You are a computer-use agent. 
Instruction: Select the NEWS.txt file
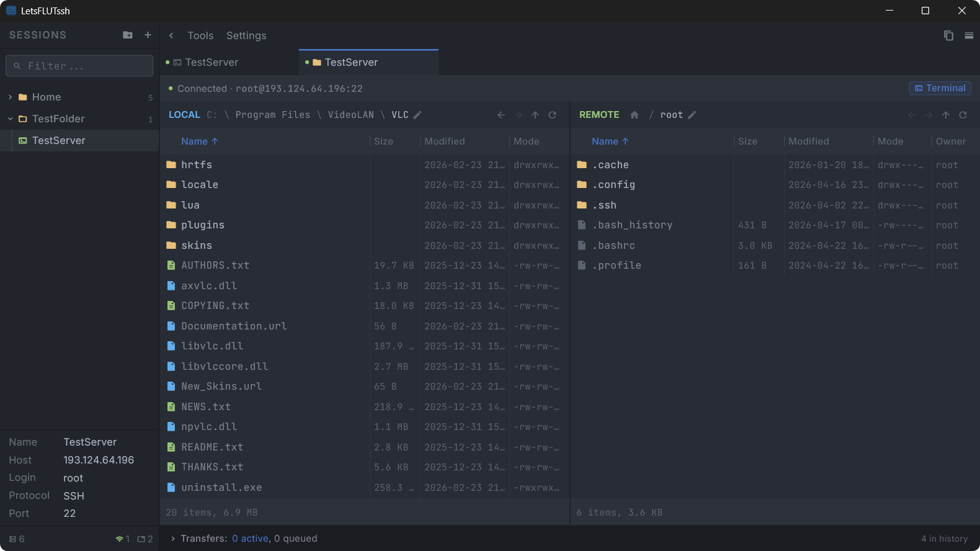pos(365,407)
